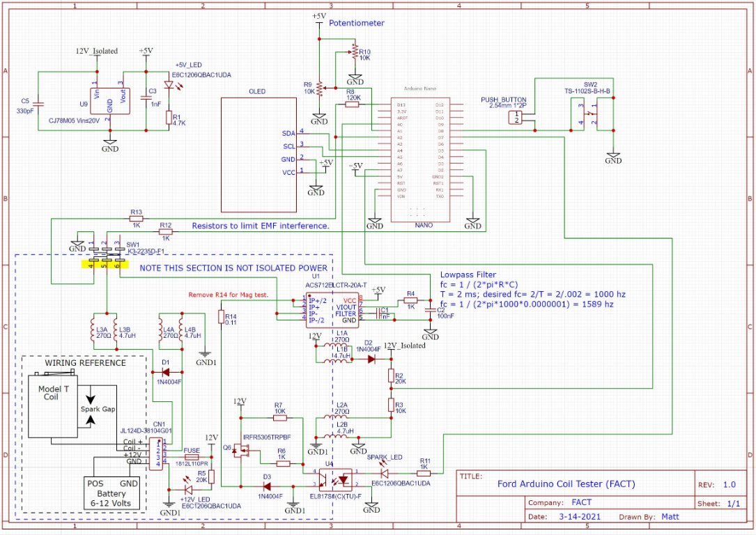Select the OLED display block

[259, 154]
